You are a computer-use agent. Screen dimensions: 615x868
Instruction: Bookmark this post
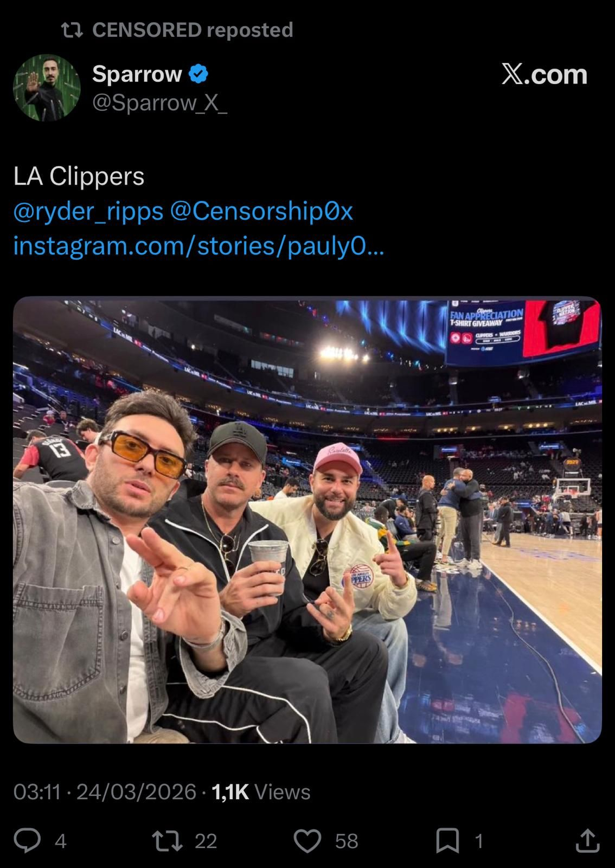point(448,841)
